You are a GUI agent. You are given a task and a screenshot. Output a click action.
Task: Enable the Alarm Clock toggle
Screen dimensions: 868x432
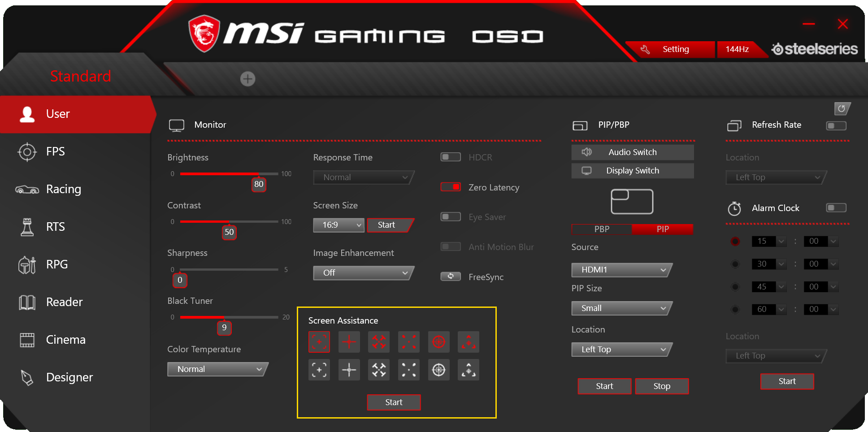click(836, 207)
